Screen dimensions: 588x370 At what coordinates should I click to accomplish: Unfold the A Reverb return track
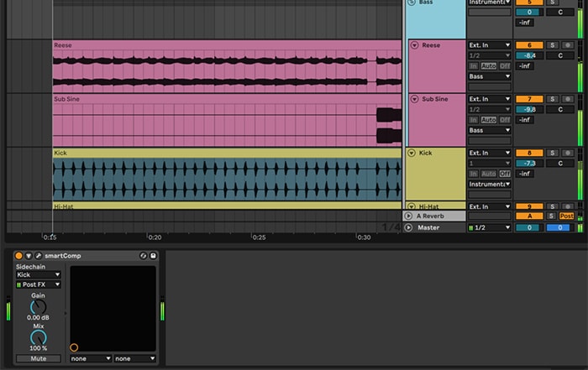(408, 216)
